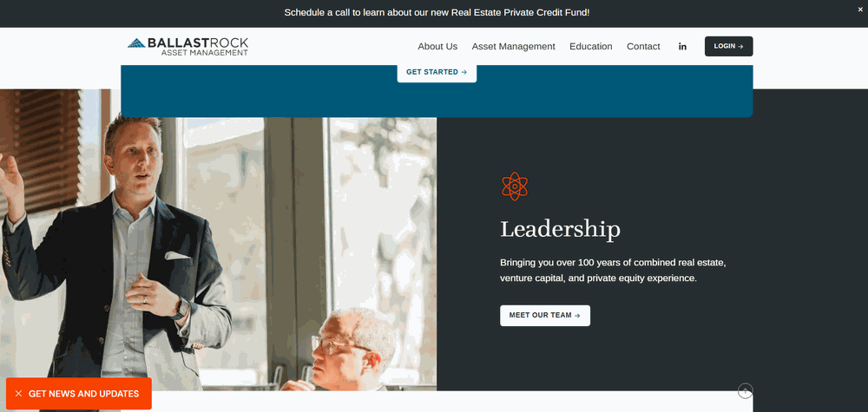The width and height of the screenshot is (868, 412).
Task: Open the About Us menu
Action: point(437,47)
